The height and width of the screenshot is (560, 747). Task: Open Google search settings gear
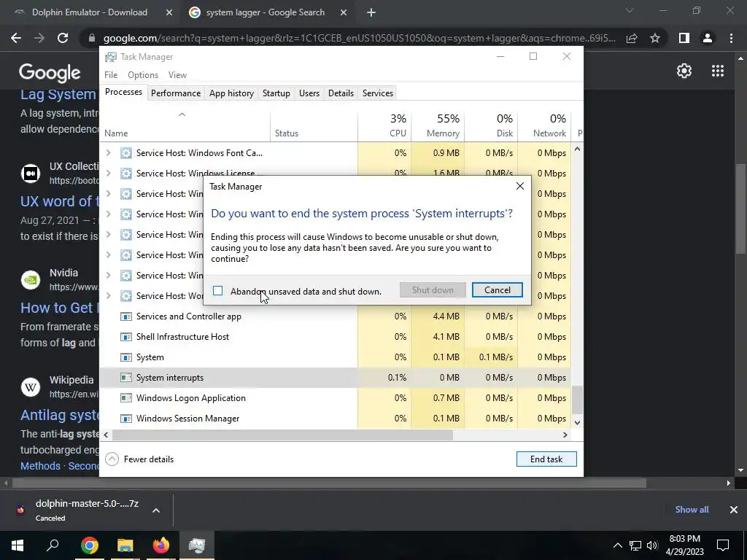684,71
